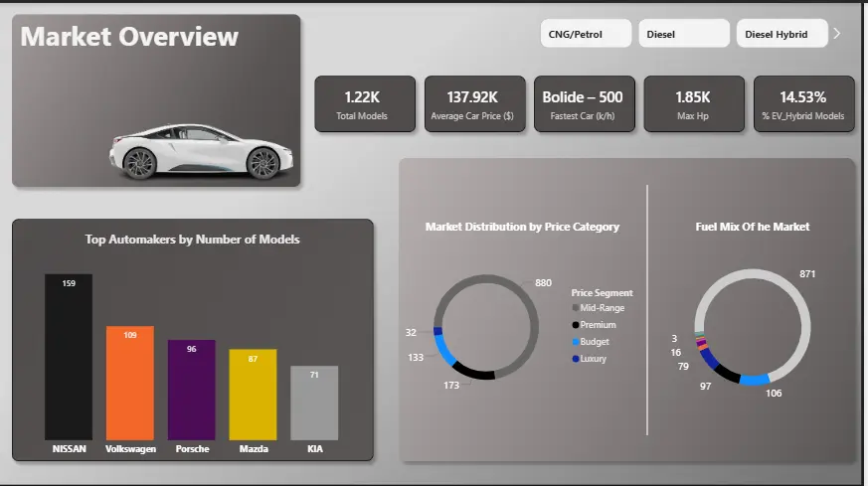Open the Fastest Car card
This screenshot has width=868, height=486.
(584, 104)
